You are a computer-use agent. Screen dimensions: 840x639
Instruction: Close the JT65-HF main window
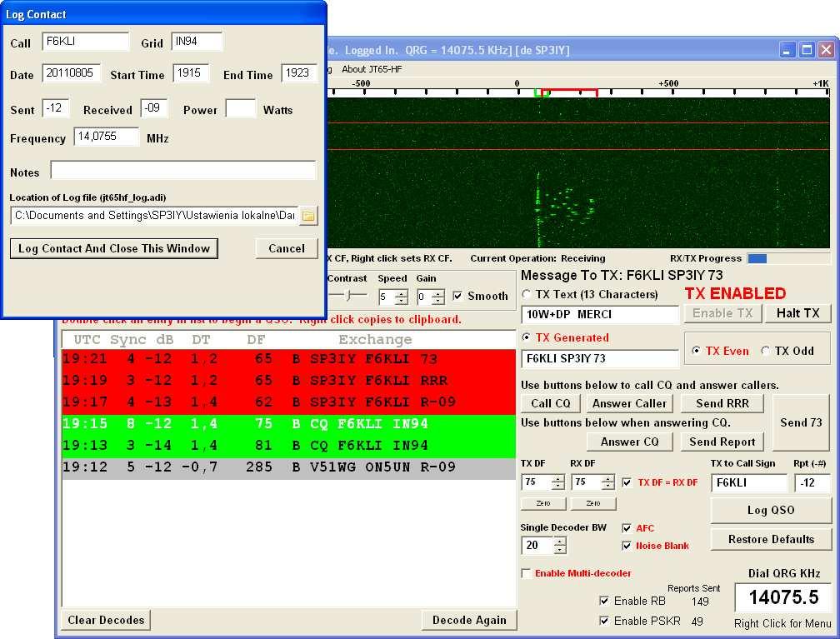pyautogui.click(x=826, y=50)
